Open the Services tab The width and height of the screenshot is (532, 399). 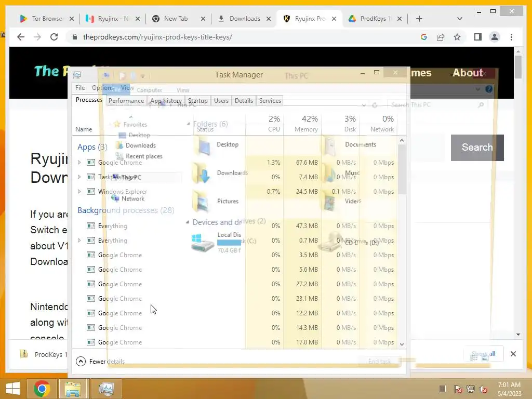point(270,101)
